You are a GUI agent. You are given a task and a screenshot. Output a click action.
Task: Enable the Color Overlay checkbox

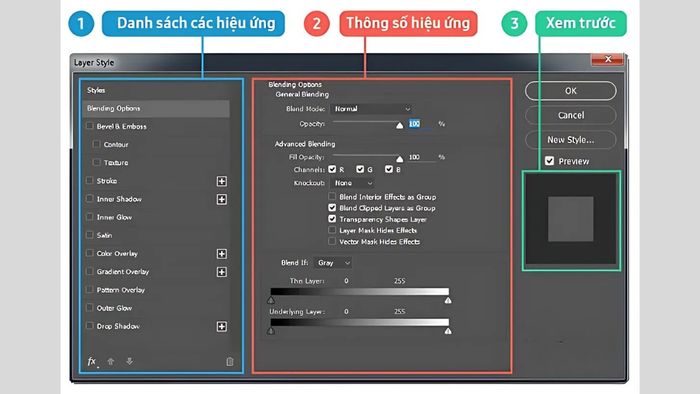point(89,253)
